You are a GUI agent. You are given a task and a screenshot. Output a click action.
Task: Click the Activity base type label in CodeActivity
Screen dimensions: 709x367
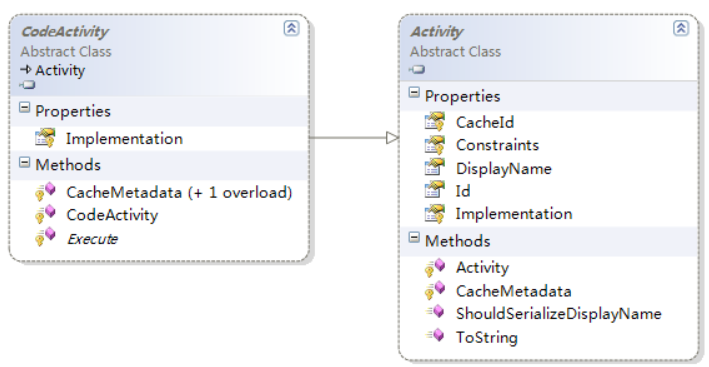[x=60, y=71]
